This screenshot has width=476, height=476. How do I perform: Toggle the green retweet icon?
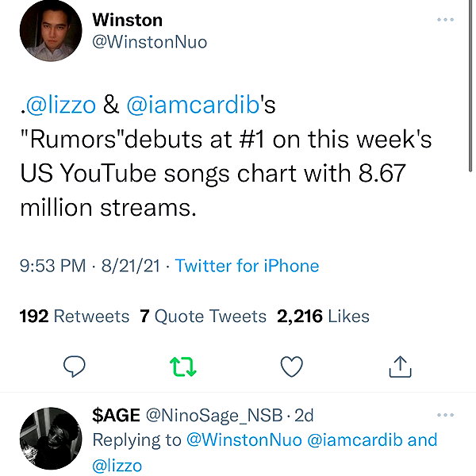183,367
